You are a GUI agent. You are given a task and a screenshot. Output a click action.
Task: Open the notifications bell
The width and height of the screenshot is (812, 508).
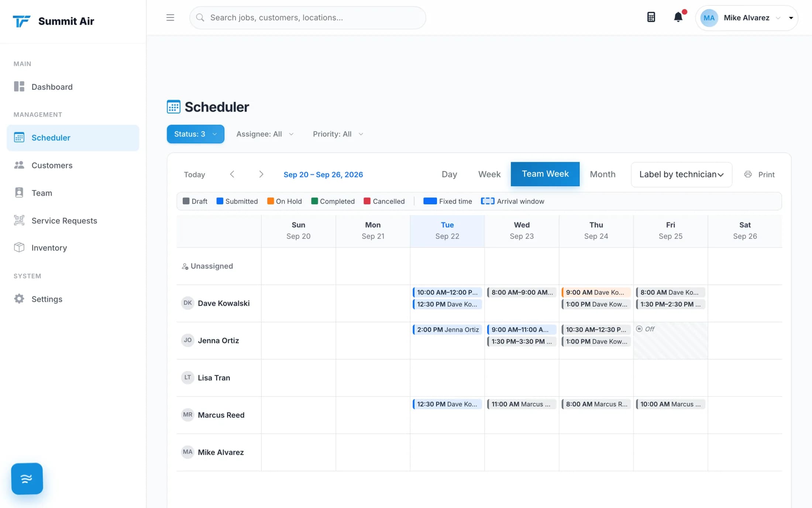[x=678, y=17]
